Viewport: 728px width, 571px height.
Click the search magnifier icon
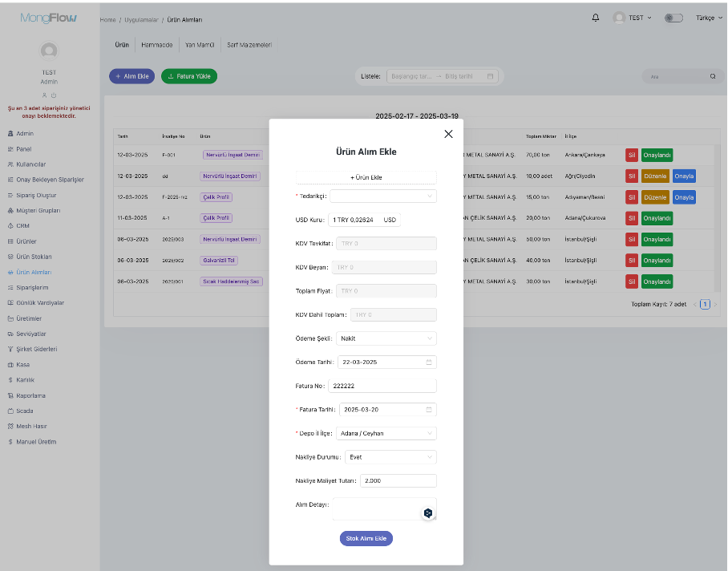coord(713,76)
